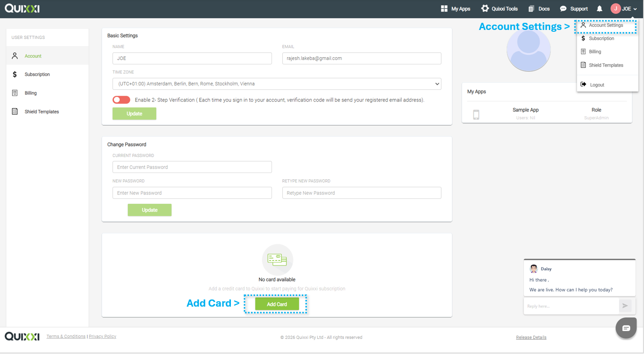Click the 'Users: Nil' text
This screenshot has height=354, width=644.
tap(526, 118)
